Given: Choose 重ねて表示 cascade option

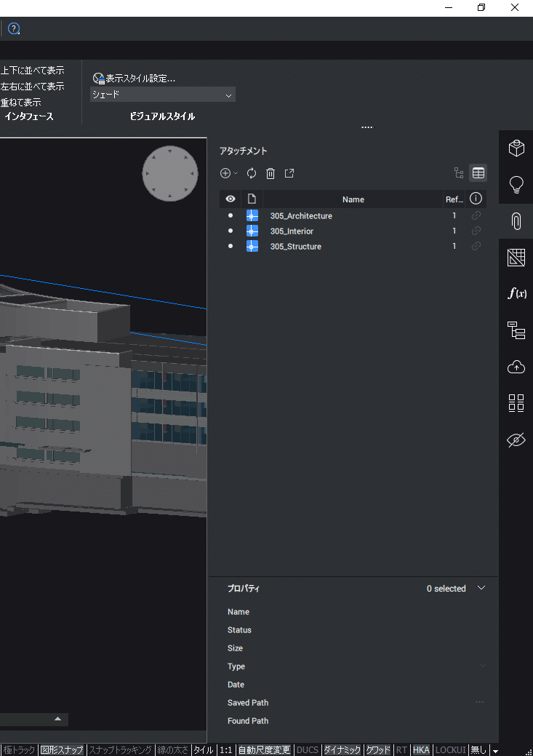Looking at the screenshot, I should click(20, 102).
